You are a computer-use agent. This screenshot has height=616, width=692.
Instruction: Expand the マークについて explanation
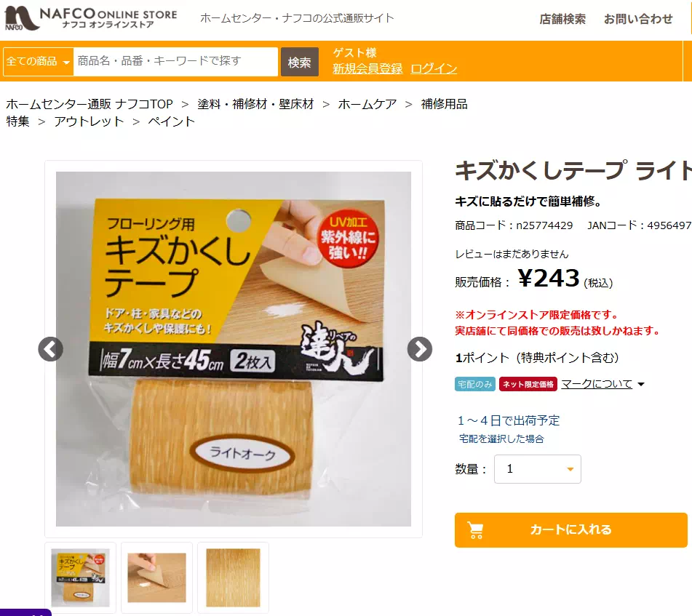click(602, 384)
